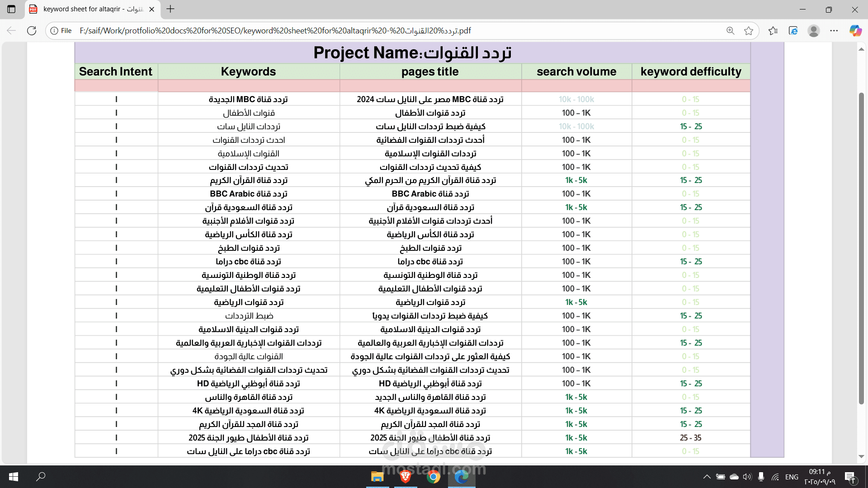Open Settings and more ellipsis menu
868x488 pixels.
(x=834, y=31)
